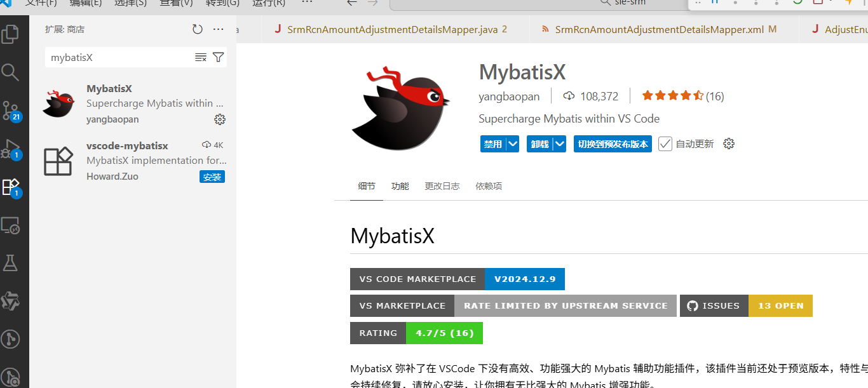Open extensions panel more actions menu

pyautogui.click(x=219, y=29)
